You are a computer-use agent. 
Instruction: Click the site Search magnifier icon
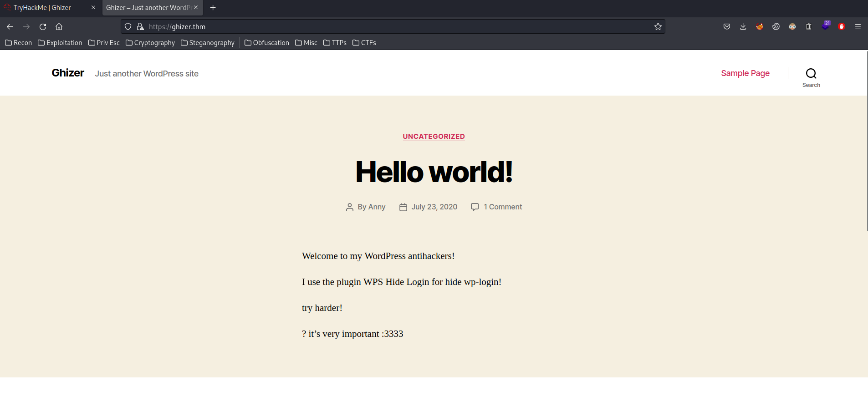pyautogui.click(x=811, y=73)
